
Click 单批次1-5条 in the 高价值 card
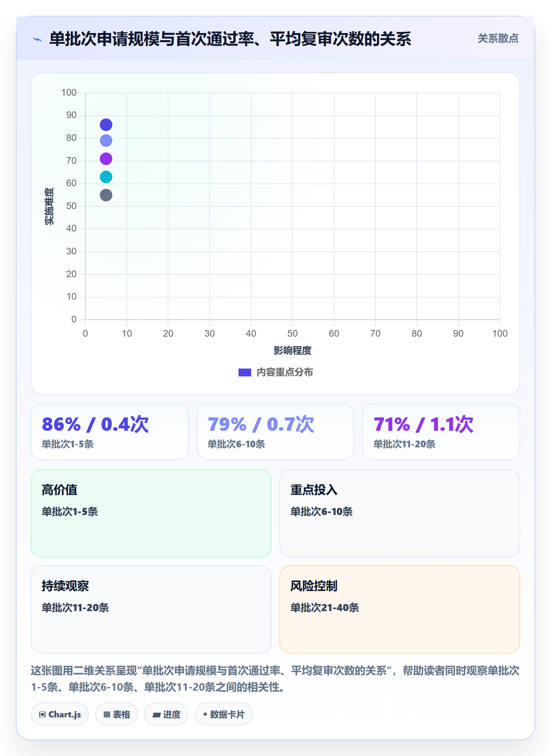click(70, 511)
